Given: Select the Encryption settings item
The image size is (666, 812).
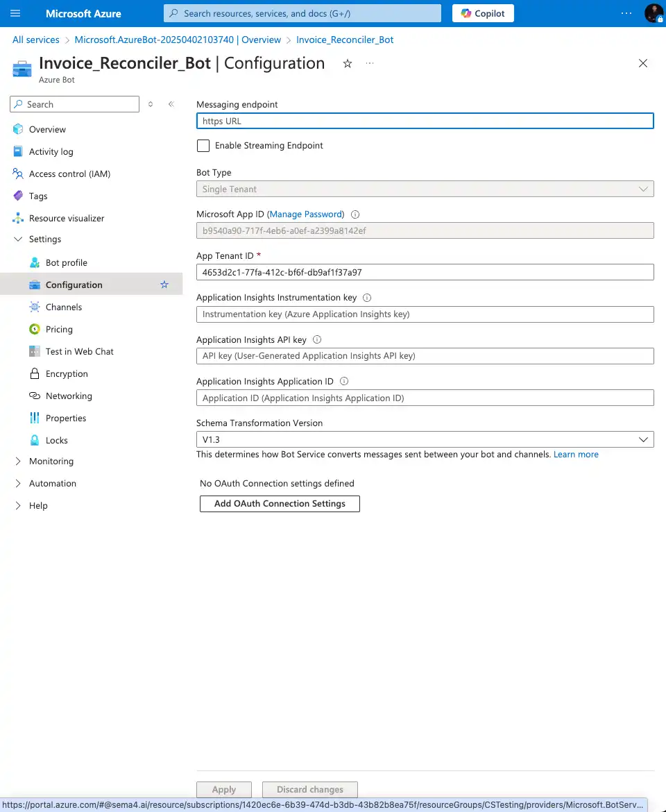Looking at the screenshot, I should tap(66, 373).
